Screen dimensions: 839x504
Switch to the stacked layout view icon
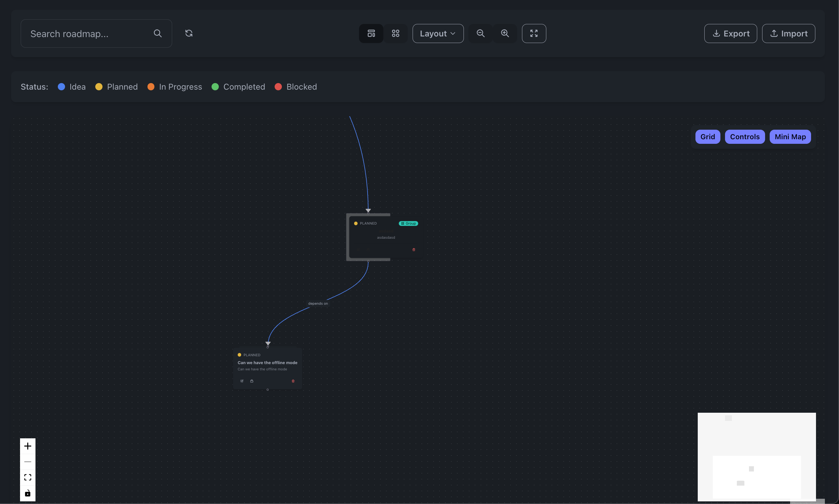click(x=371, y=33)
